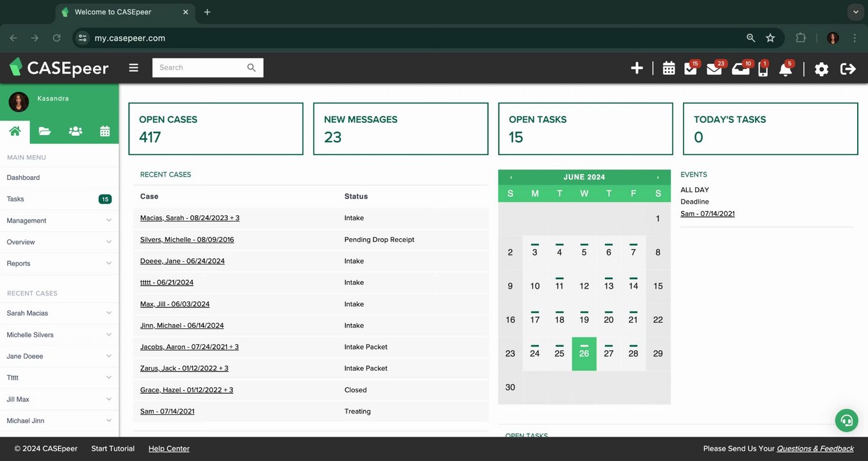
Task: Select the home sidebar tab
Action: pyautogui.click(x=15, y=131)
